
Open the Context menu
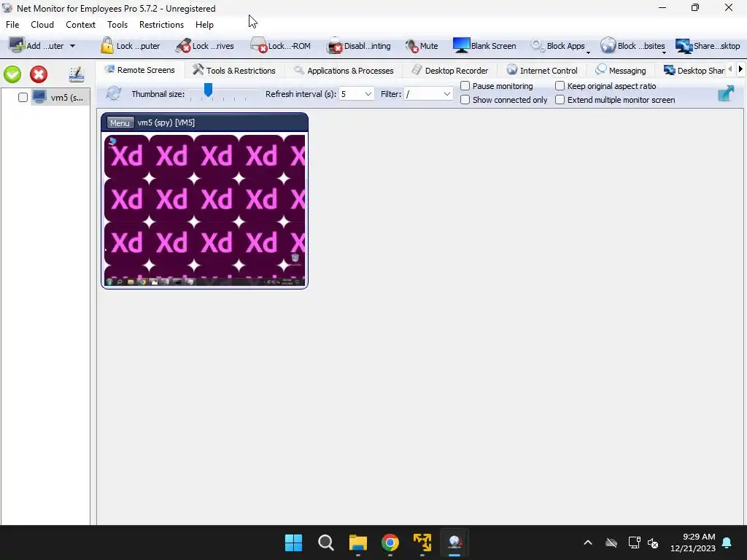pyautogui.click(x=80, y=25)
